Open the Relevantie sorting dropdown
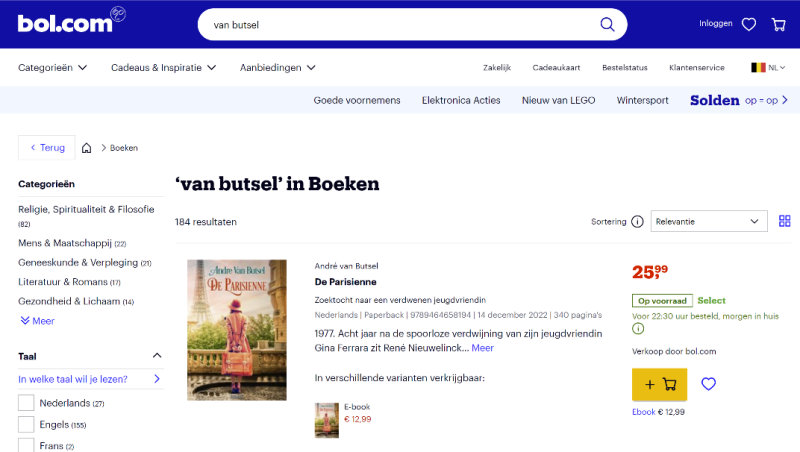The width and height of the screenshot is (800, 452). tap(709, 221)
